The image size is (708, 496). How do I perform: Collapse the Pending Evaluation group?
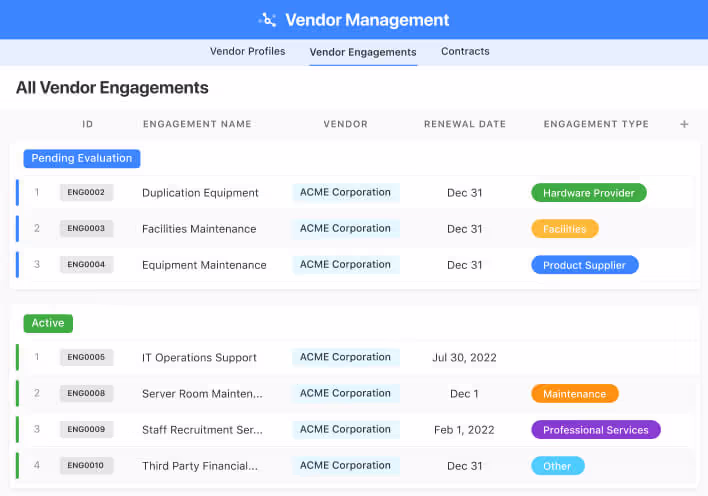[x=82, y=158]
